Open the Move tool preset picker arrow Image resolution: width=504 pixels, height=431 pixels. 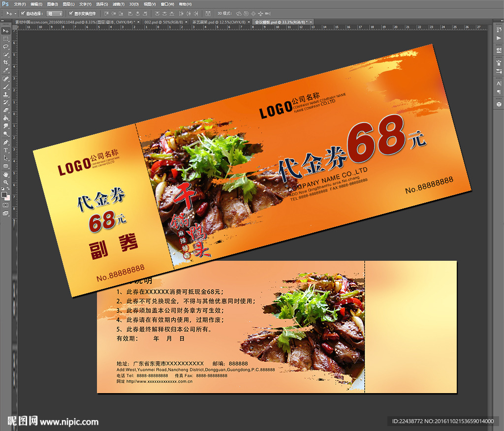(15, 13)
